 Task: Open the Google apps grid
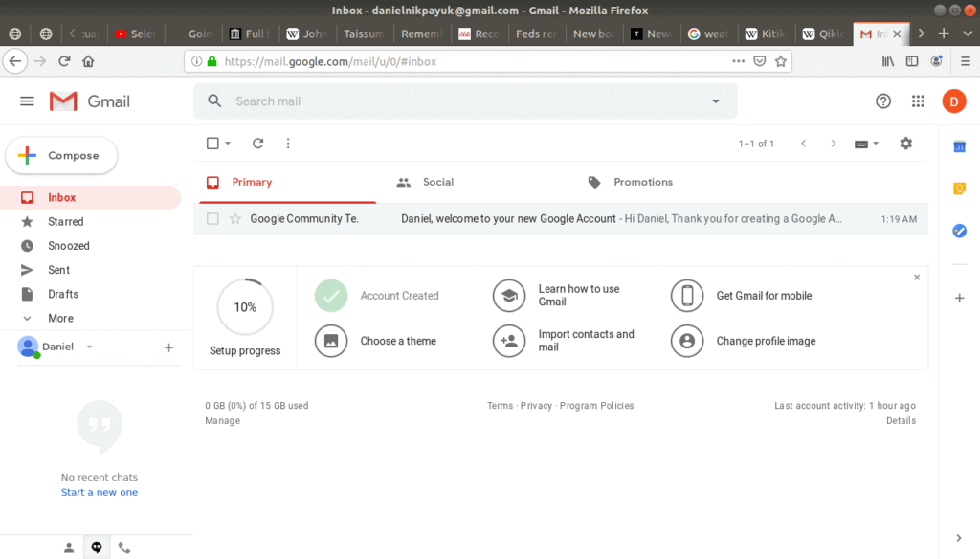[918, 101]
